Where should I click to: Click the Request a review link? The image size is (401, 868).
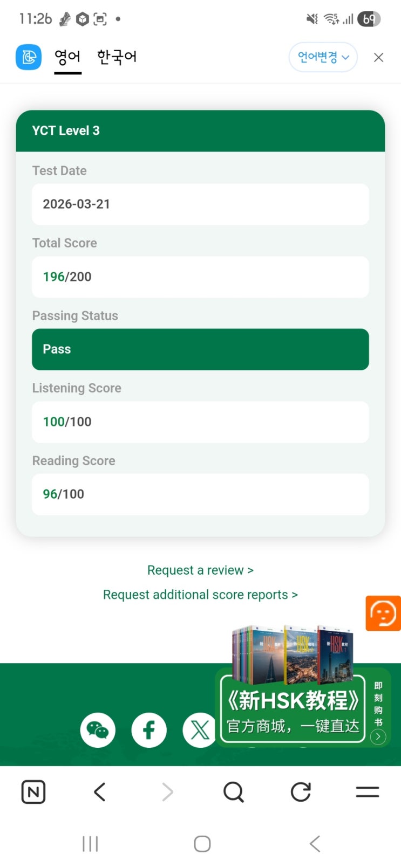(200, 570)
